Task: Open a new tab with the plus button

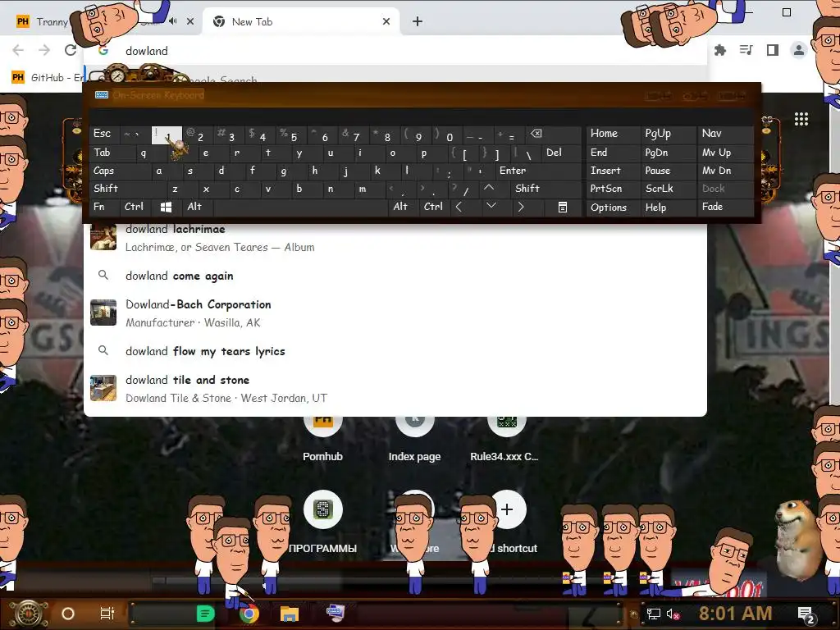Action: coord(418,21)
